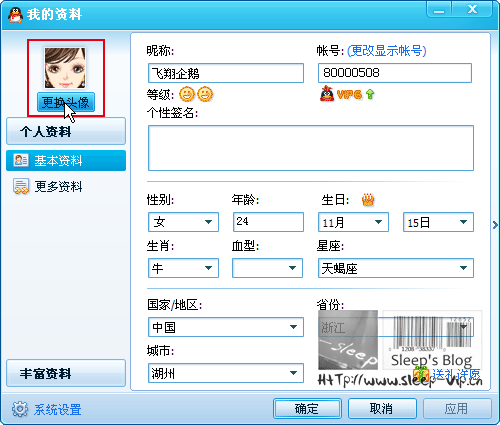Open the 性别 gender dropdown
Image resolution: width=500 pixels, height=425 pixels.
pos(183,222)
